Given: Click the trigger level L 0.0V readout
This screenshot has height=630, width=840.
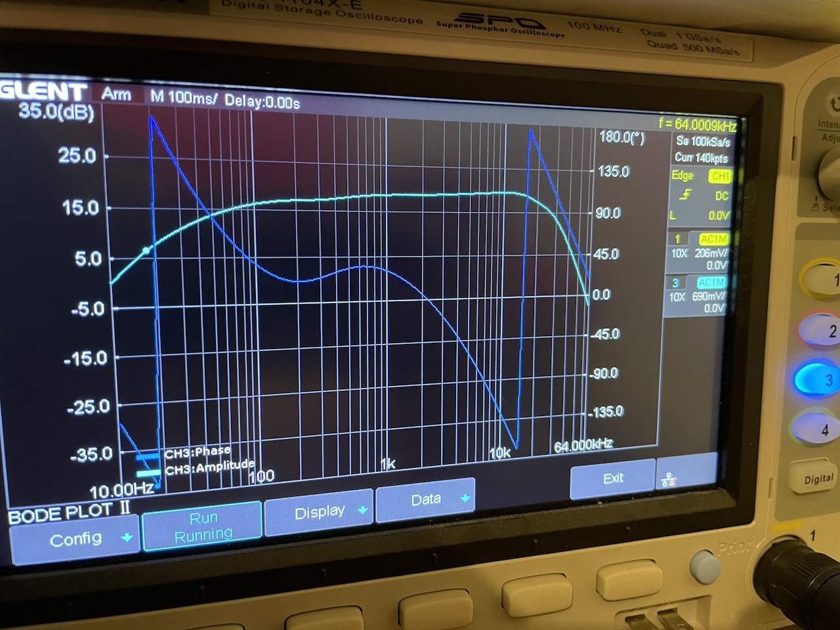Looking at the screenshot, I should point(700,215).
